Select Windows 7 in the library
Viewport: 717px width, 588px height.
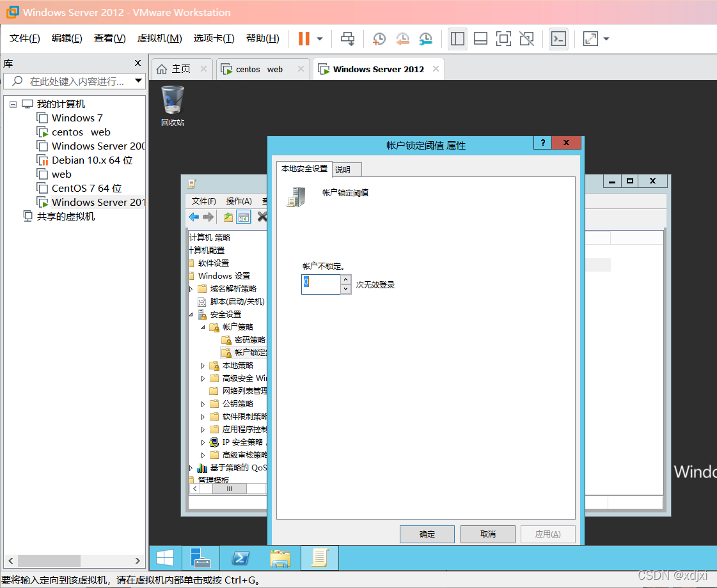pos(77,118)
